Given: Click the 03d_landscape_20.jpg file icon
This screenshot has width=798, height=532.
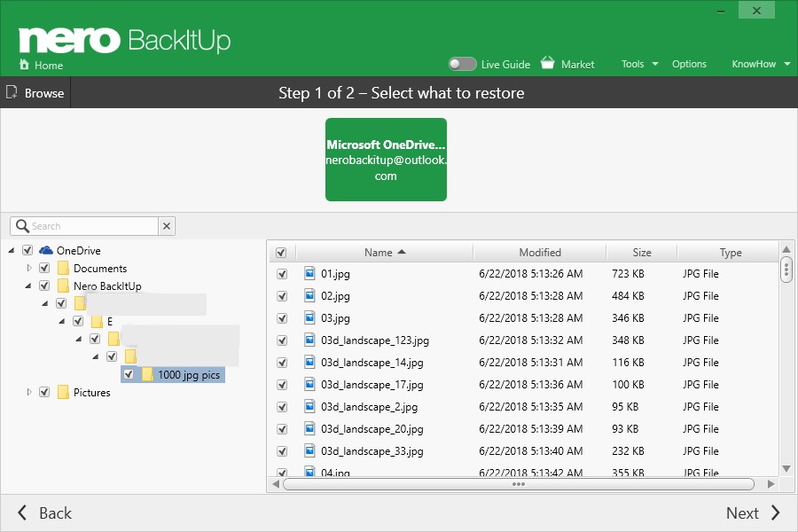Looking at the screenshot, I should pyautogui.click(x=309, y=428).
